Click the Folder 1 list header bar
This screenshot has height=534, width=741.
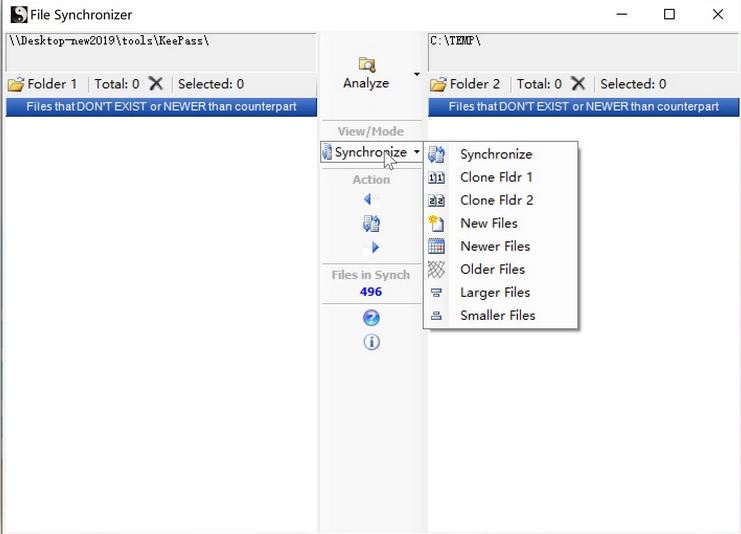tap(161, 107)
